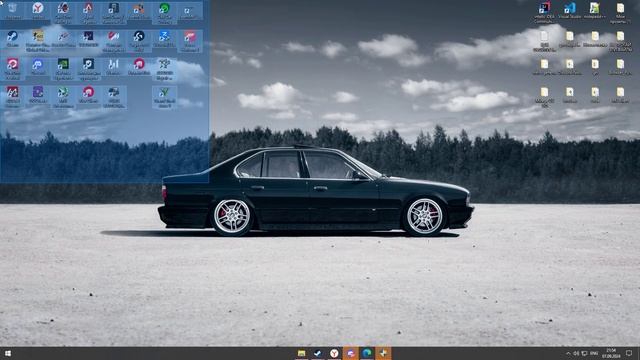Launch the Yandex Browser desktop shortcut
Screen dimensions: 640x360
tap(38, 11)
